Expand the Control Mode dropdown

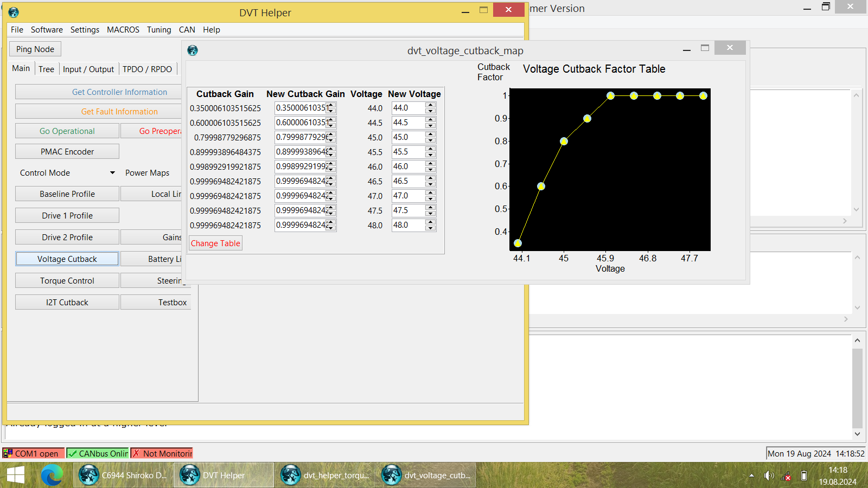tap(112, 173)
